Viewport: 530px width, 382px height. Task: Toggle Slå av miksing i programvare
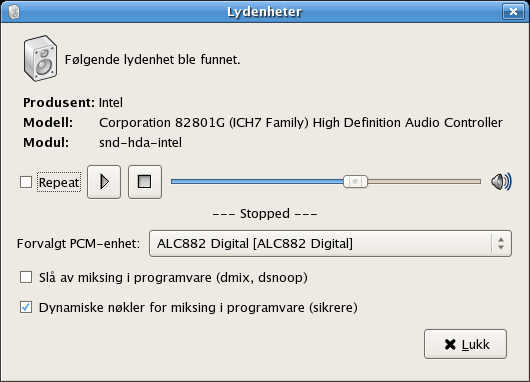(26, 277)
